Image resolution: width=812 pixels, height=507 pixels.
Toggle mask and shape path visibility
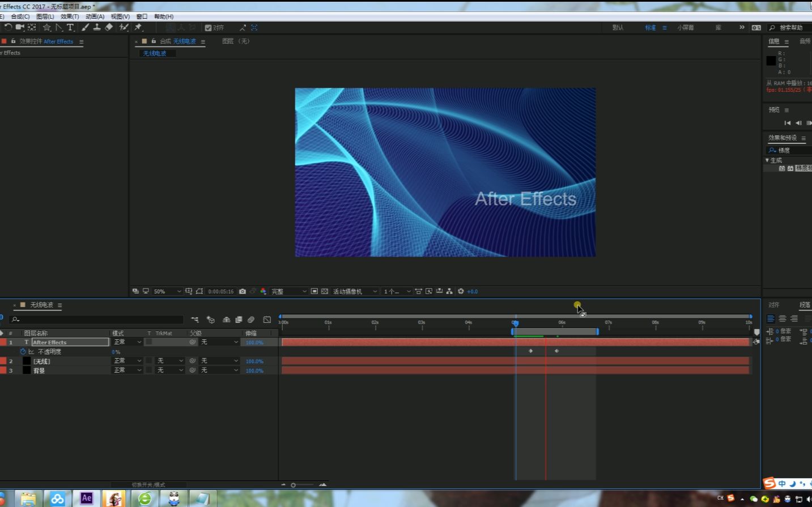tap(199, 291)
